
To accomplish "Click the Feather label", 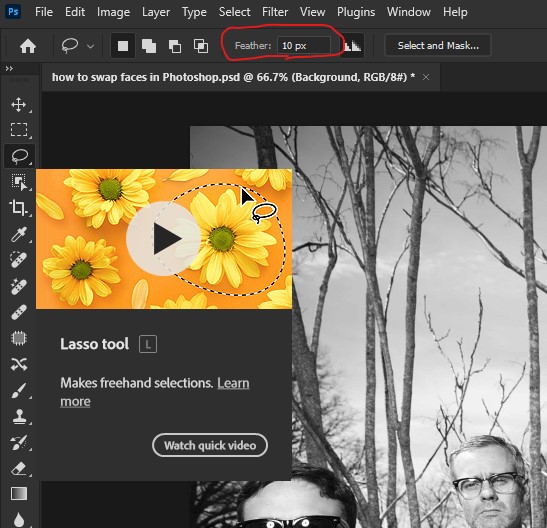I will click(x=253, y=46).
